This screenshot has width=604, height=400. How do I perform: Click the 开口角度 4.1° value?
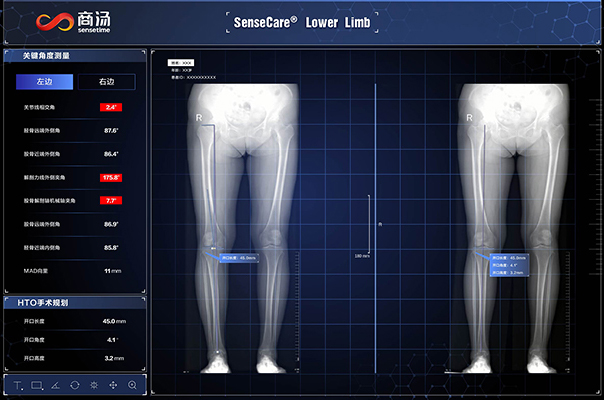click(112, 339)
